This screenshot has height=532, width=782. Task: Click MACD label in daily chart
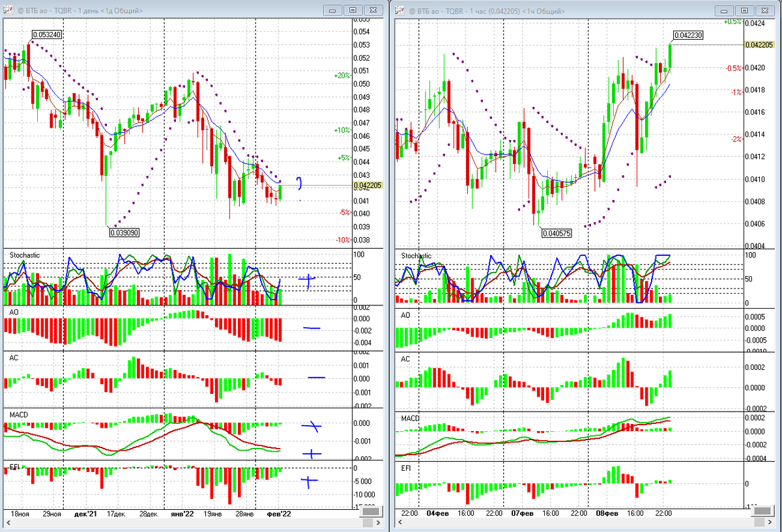18,414
